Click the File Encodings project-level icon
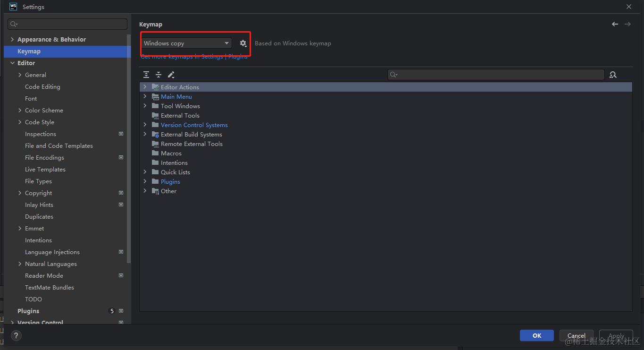Screen dimensions: 644x350 coord(121,158)
